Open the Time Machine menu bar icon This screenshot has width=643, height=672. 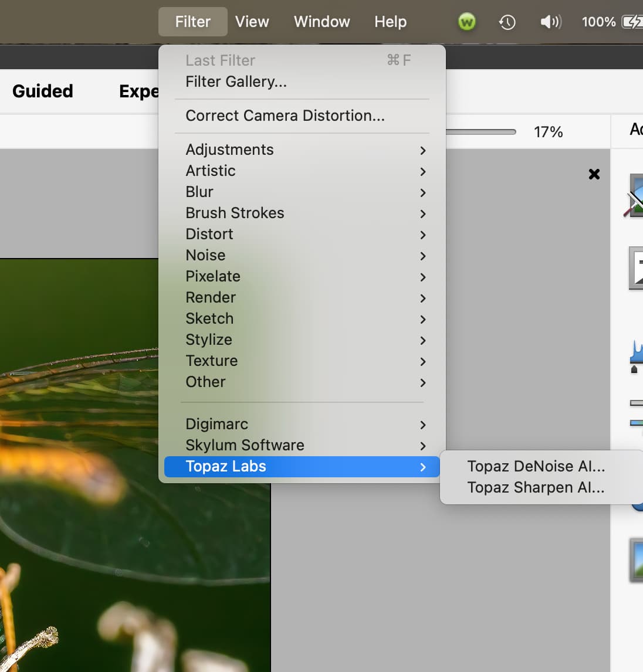[x=507, y=22]
